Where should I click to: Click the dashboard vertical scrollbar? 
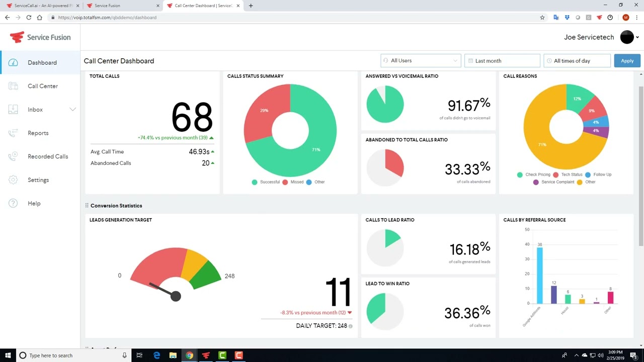pyautogui.click(x=640, y=166)
